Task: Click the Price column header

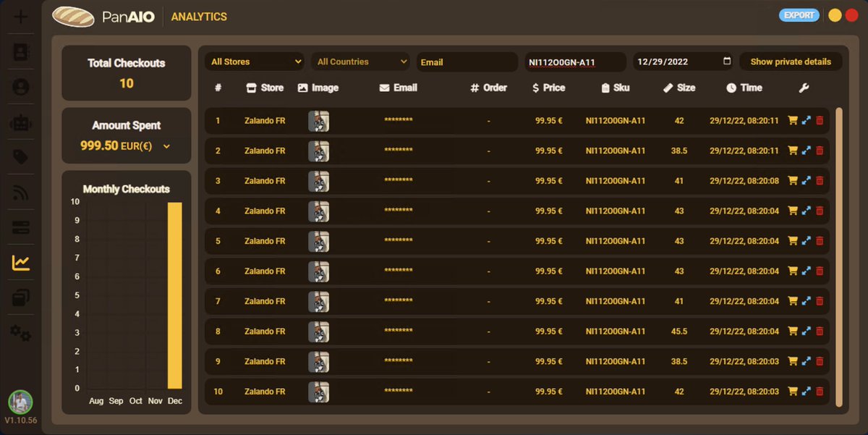Action: (548, 88)
